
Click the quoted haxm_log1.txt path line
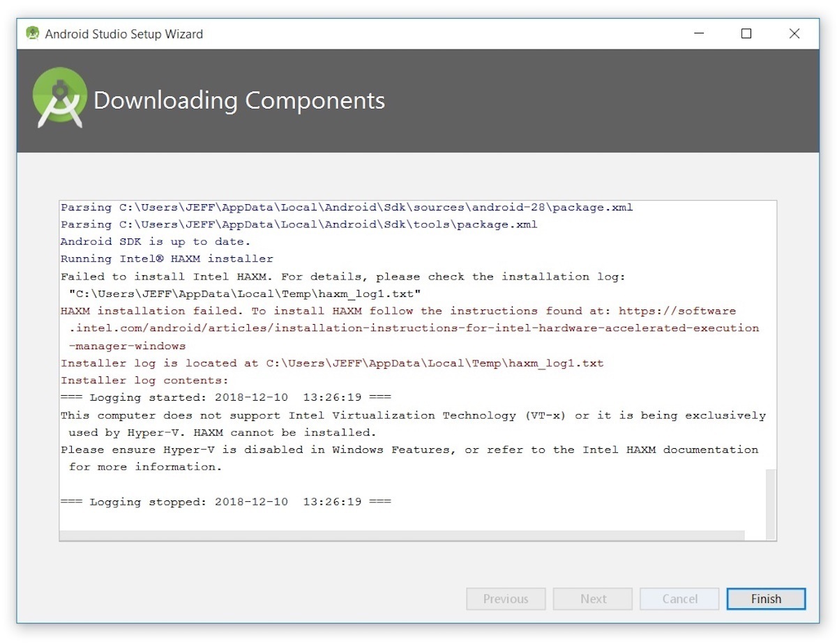click(245, 294)
